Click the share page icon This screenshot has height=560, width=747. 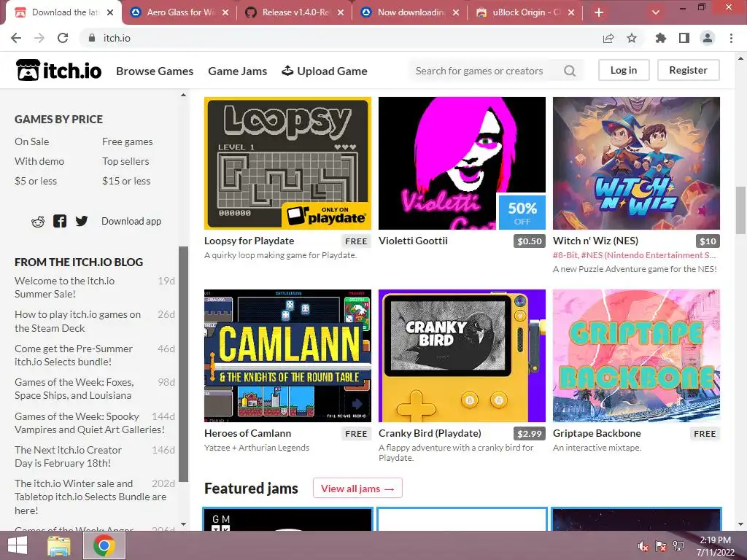tap(608, 38)
